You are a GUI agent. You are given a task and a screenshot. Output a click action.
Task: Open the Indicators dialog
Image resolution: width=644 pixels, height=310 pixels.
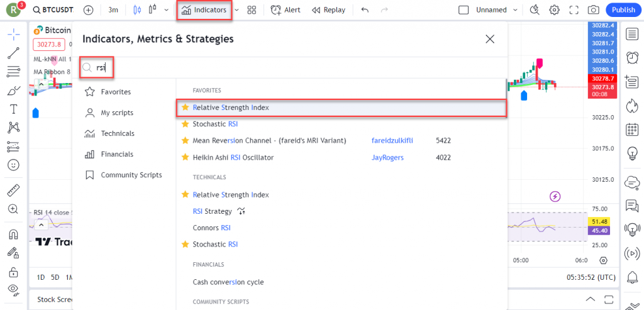[204, 10]
